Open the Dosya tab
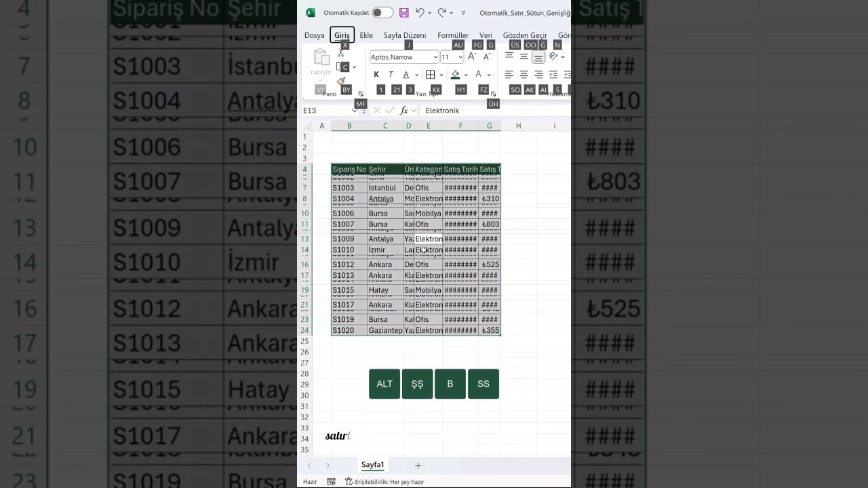Viewport: 868px width, 488px height. [315, 35]
